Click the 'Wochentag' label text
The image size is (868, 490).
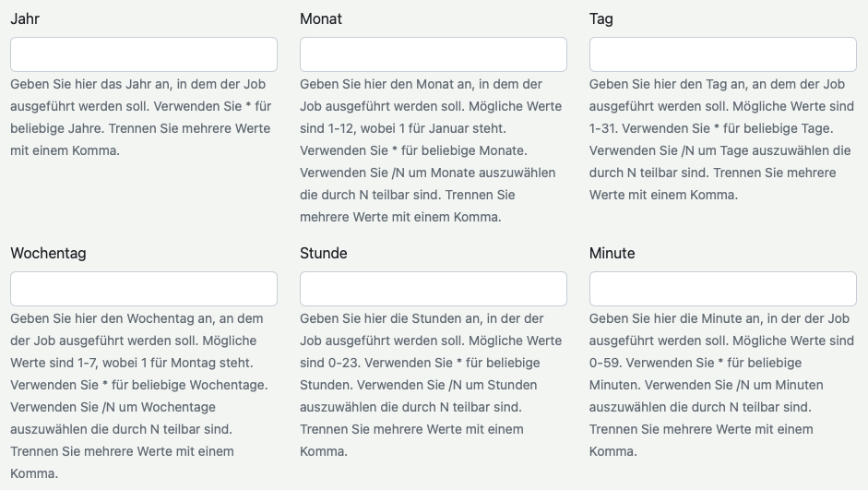tap(48, 253)
